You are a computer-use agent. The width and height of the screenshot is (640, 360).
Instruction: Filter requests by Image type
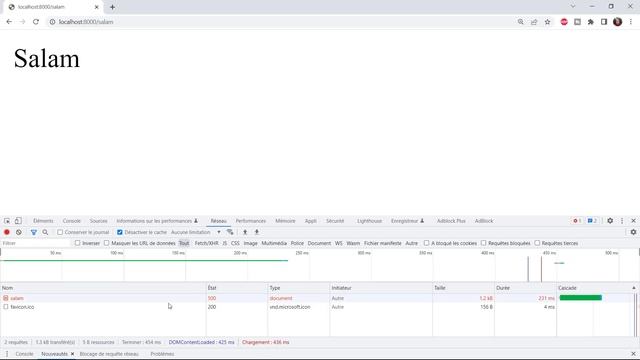(x=251, y=243)
